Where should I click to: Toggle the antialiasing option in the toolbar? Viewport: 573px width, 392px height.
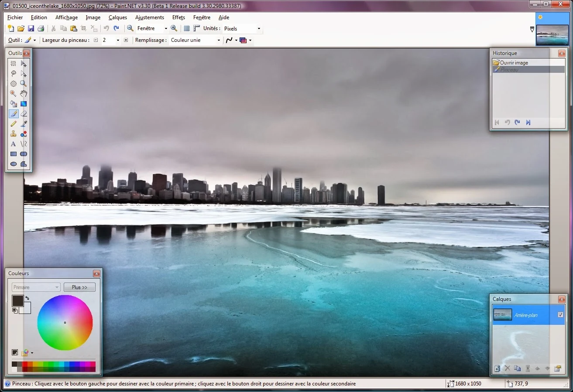pos(230,40)
